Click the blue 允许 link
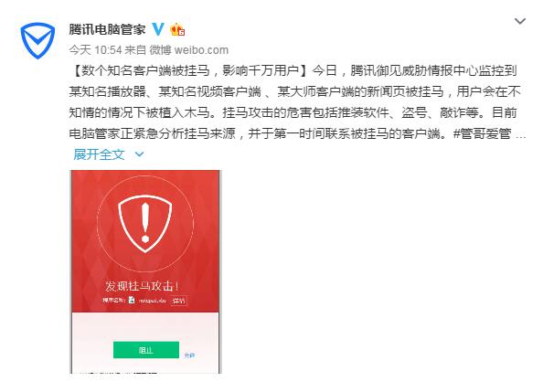The width and height of the screenshot is (543, 392). (189, 355)
